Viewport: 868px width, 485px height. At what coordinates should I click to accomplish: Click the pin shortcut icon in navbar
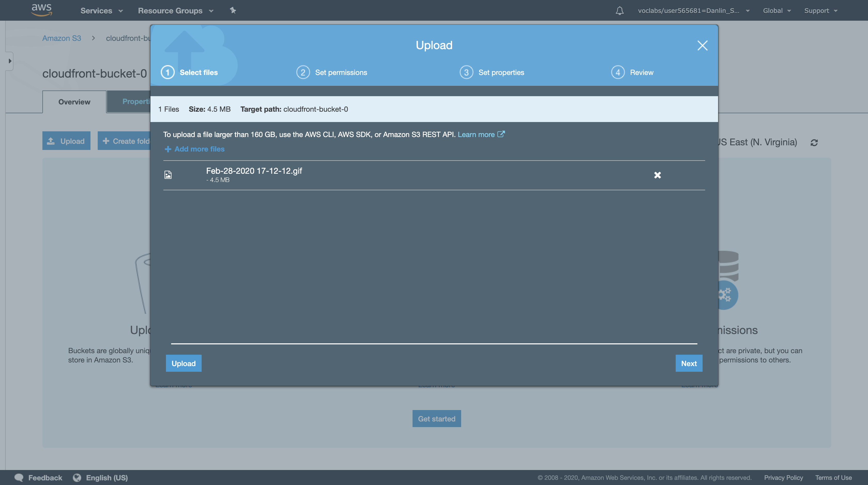tap(233, 10)
